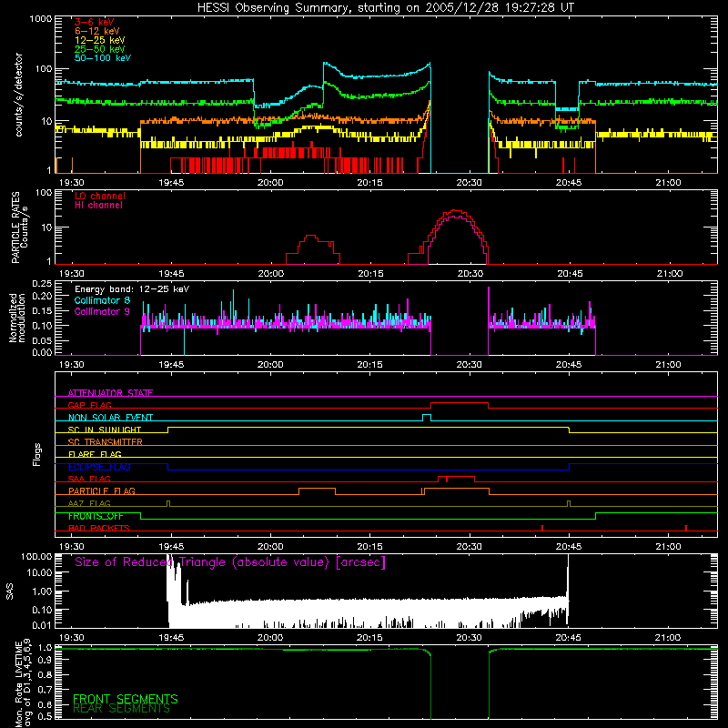Click the small LO channel bump near 20:06
This screenshot has width=728, height=728.
310,236
